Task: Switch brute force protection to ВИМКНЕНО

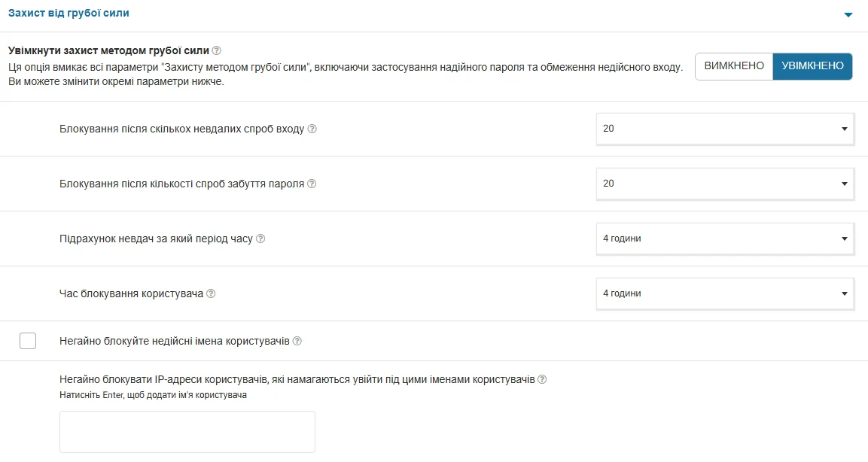Action: tap(734, 66)
